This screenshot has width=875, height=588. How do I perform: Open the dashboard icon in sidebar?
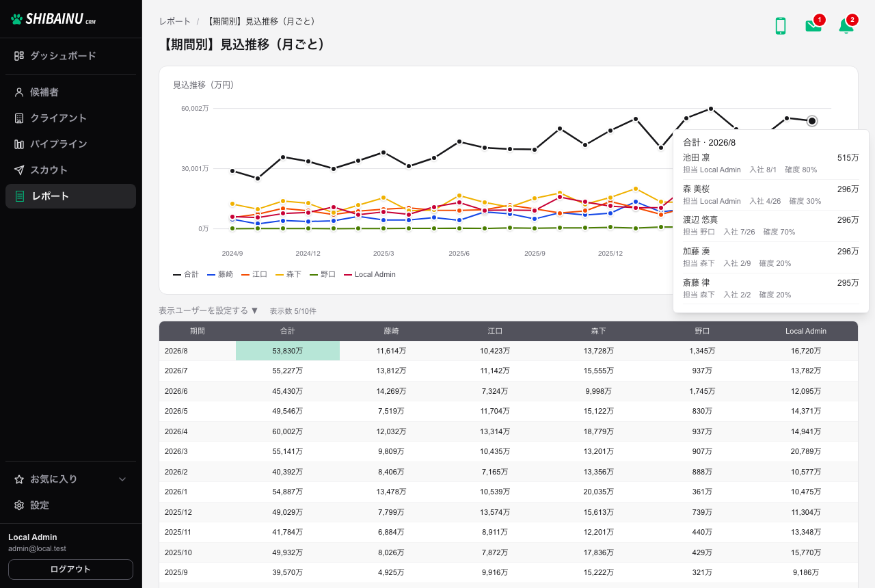[19, 56]
